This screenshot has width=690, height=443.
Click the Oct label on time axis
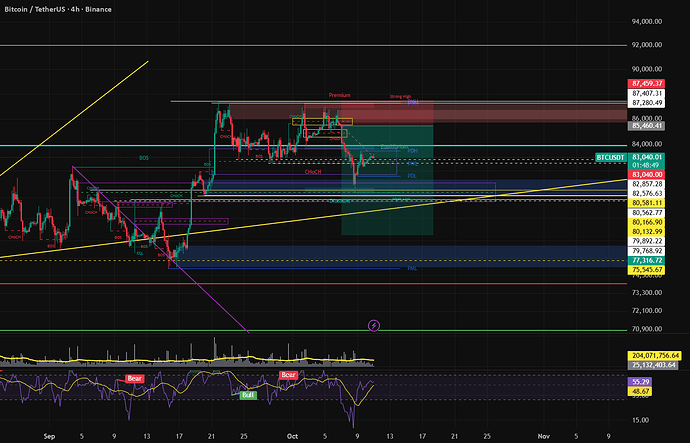click(x=292, y=436)
